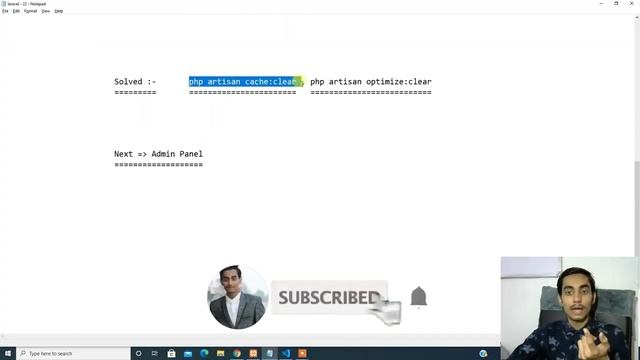This screenshot has width=640, height=360.
Task: Open the orange XAMPP icon on taskbar
Action: 253,353
